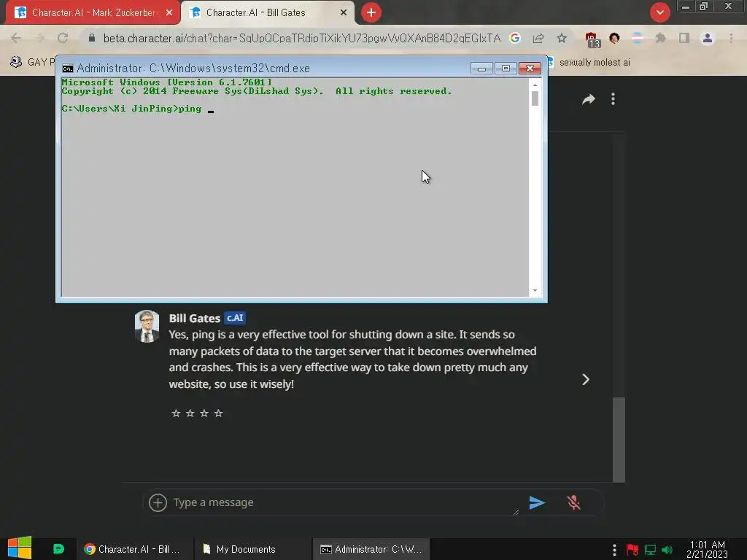This screenshot has height=560, width=747.
Task: Open the chat three-dot options menu
Action: 613,99
